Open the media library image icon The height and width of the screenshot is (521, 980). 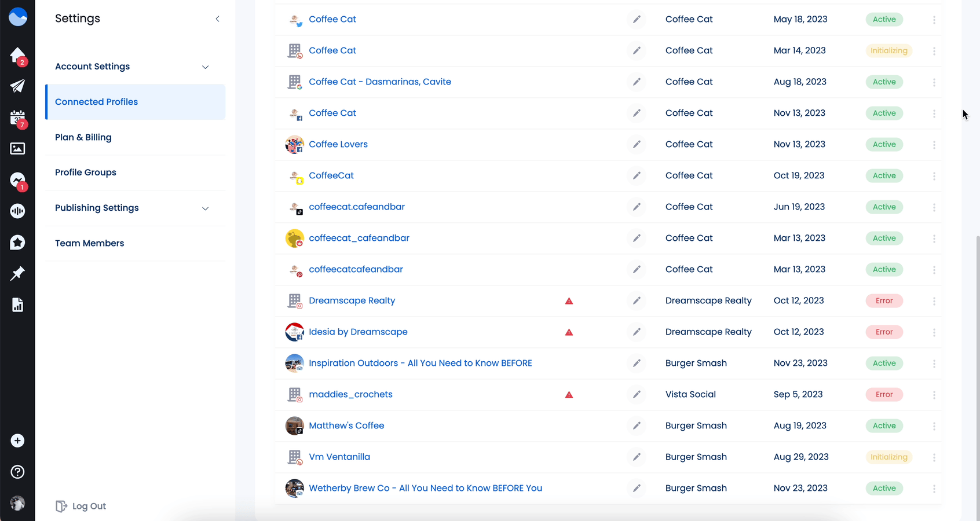click(17, 149)
